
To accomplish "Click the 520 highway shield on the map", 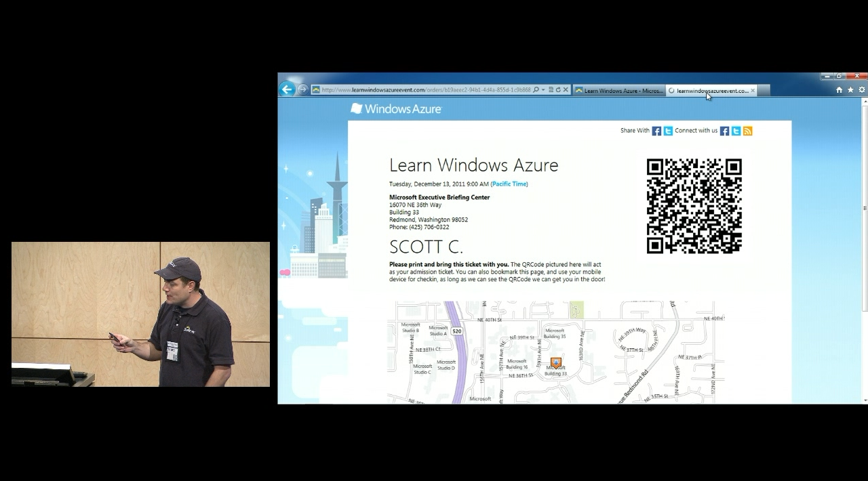I will (457, 331).
